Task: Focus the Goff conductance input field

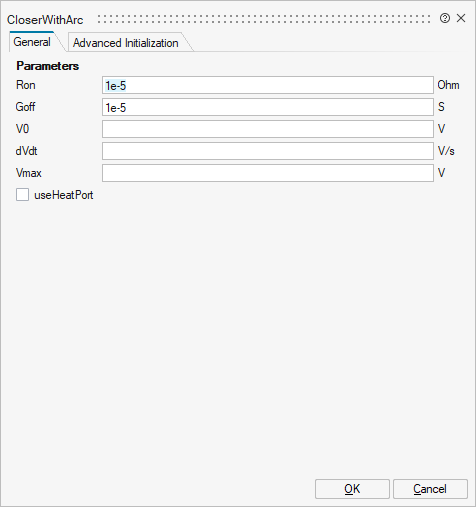Action: tap(268, 107)
